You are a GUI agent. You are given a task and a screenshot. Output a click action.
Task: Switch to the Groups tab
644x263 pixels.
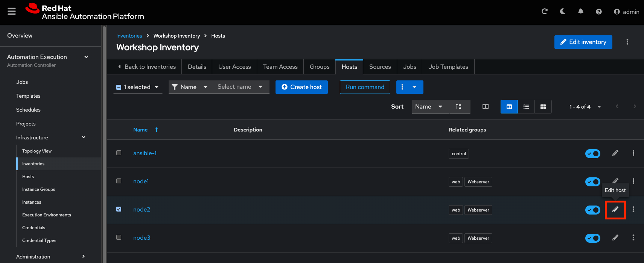[319, 67]
